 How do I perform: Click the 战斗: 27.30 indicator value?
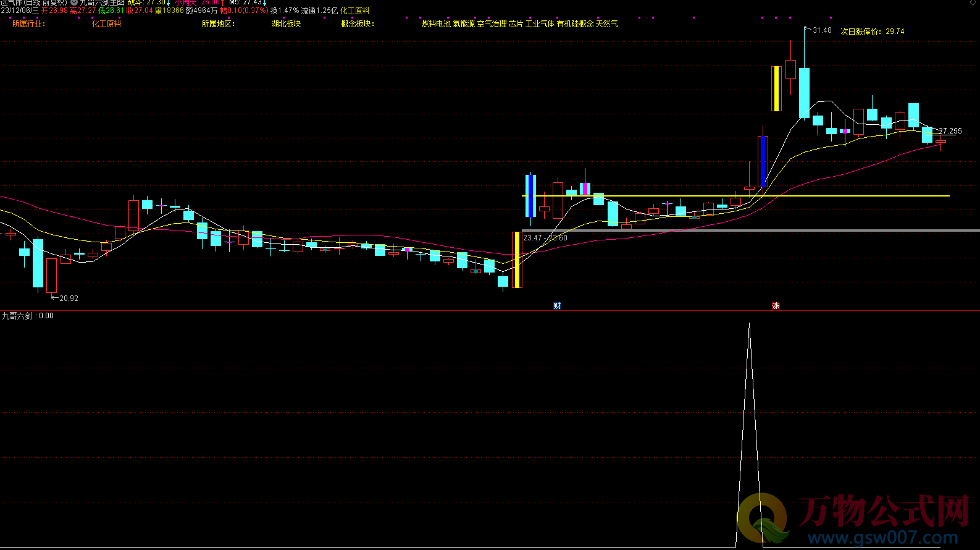[146, 2]
